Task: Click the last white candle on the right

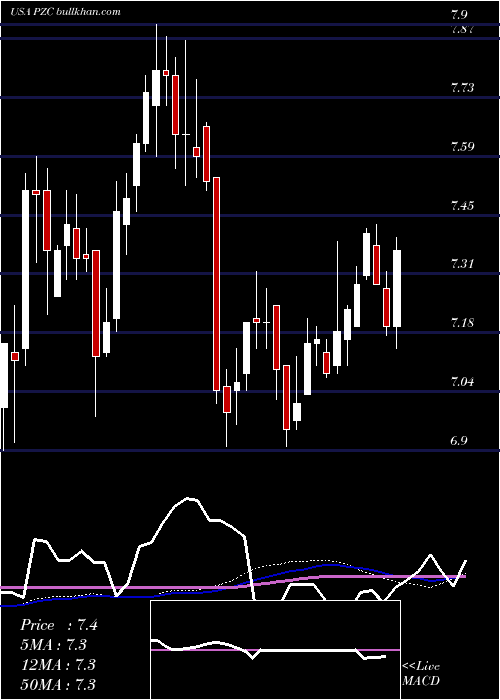Action: click(396, 288)
